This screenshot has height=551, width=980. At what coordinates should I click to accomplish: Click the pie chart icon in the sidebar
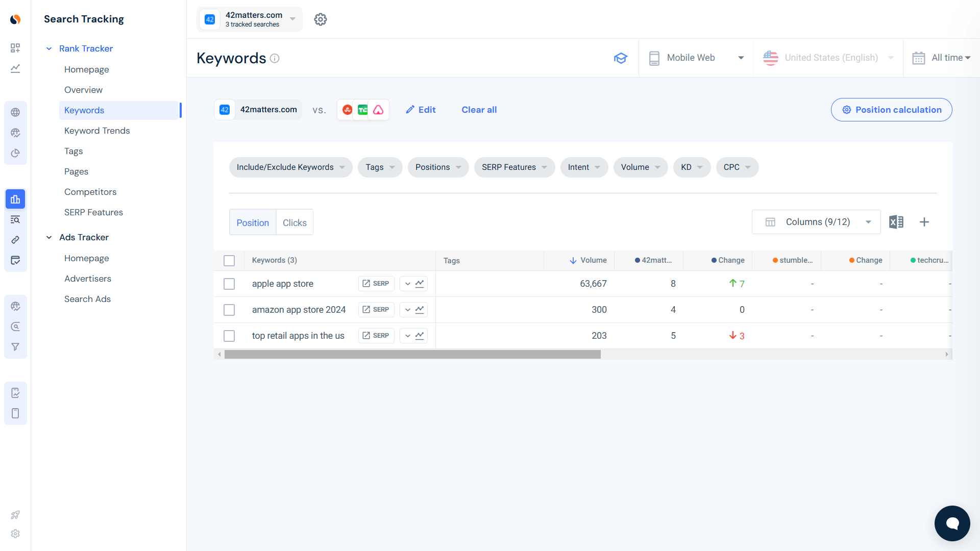15,153
